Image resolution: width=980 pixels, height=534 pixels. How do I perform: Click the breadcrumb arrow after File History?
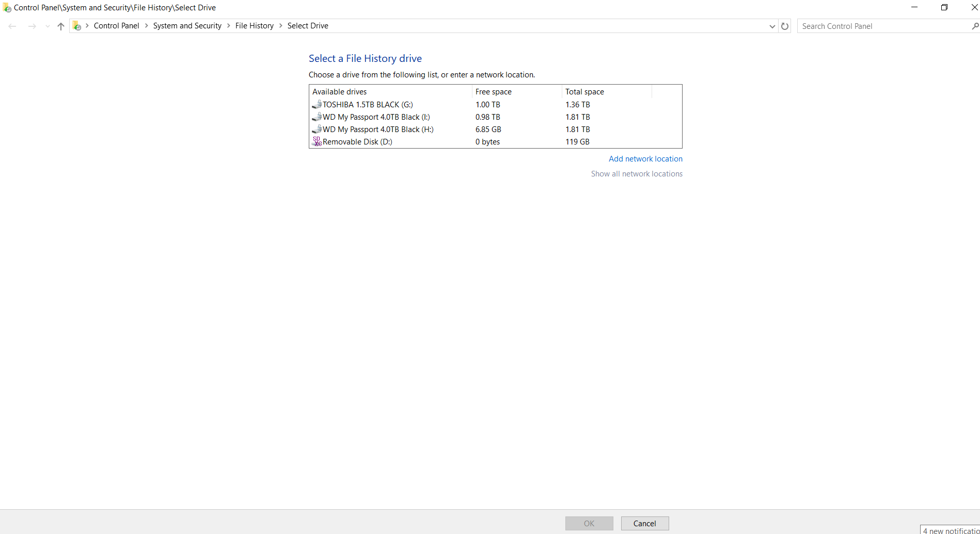pos(280,25)
